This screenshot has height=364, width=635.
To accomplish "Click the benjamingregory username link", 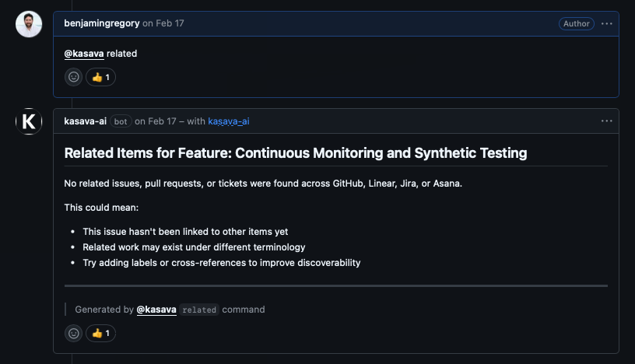I will pyautogui.click(x=102, y=23).
